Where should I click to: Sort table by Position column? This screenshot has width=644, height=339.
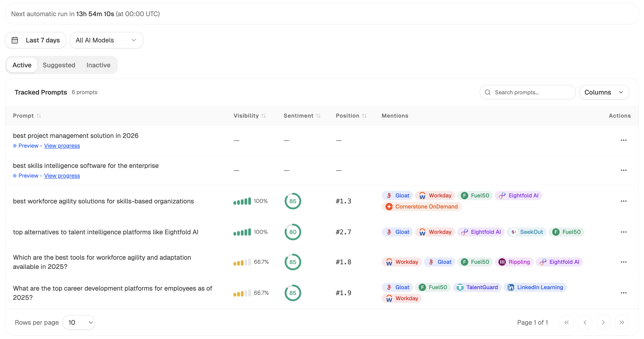point(351,116)
